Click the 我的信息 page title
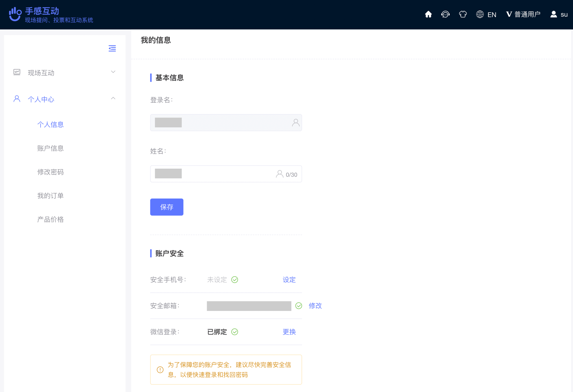 [x=156, y=40]
